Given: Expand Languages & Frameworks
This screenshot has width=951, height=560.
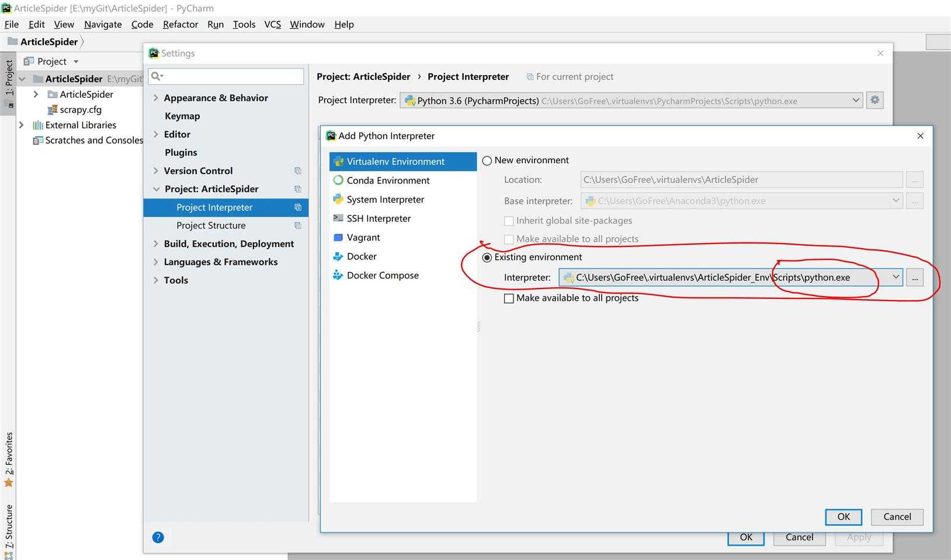Looking at the screenshot, I should [x=155, y=262].
